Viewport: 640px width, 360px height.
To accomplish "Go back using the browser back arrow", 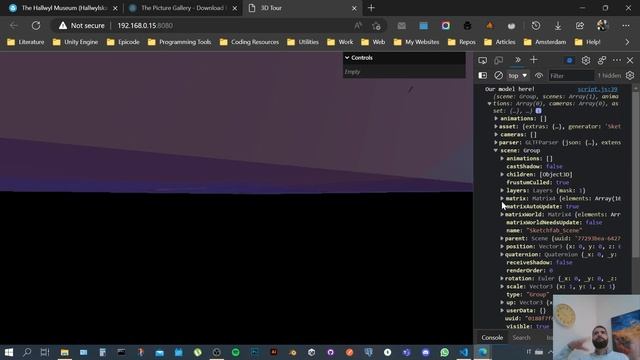I will (x=13, y=25).
